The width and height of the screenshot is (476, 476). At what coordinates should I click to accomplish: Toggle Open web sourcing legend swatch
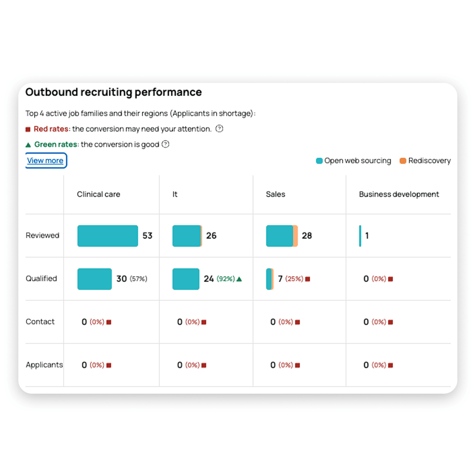point(319,161)
